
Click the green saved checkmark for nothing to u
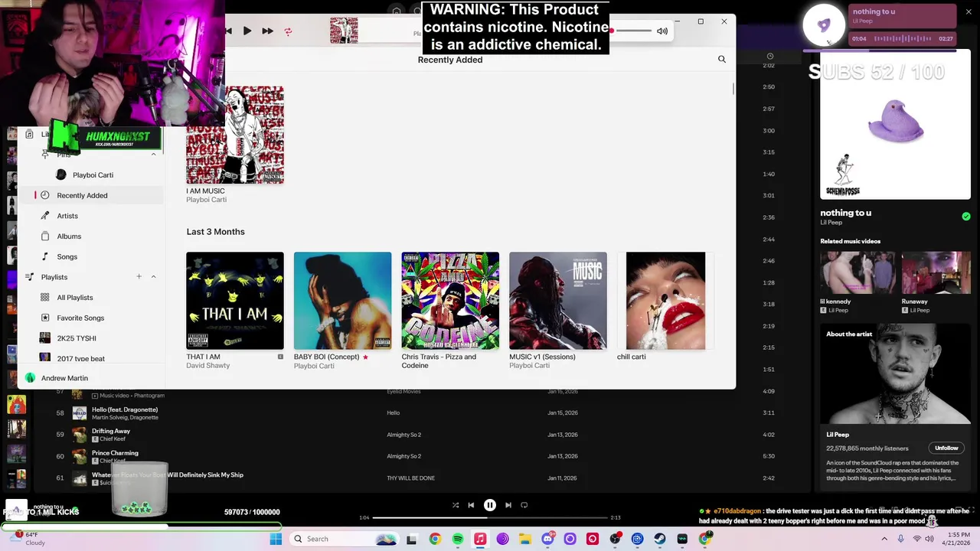(966, 217)
